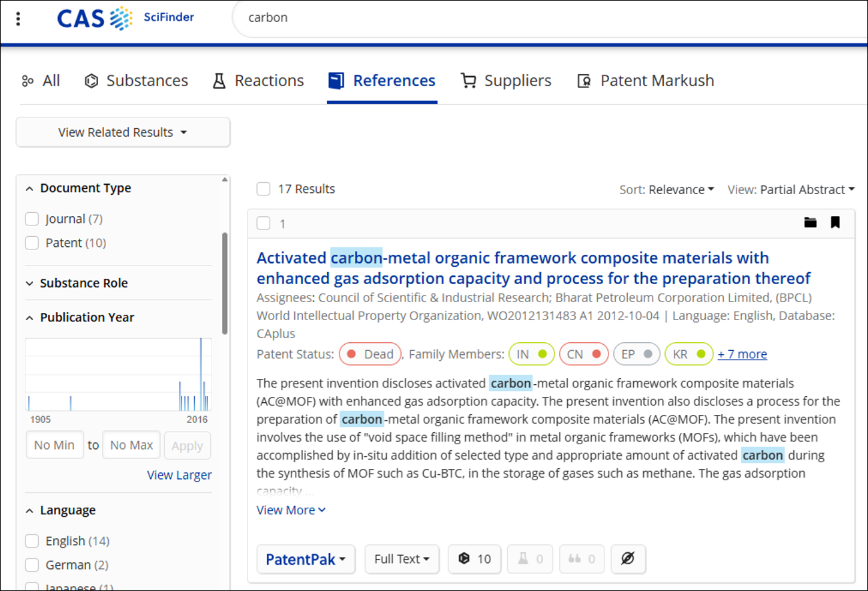Click the +7 more family members link
868x591 pixels.
(x=742, y=354)
